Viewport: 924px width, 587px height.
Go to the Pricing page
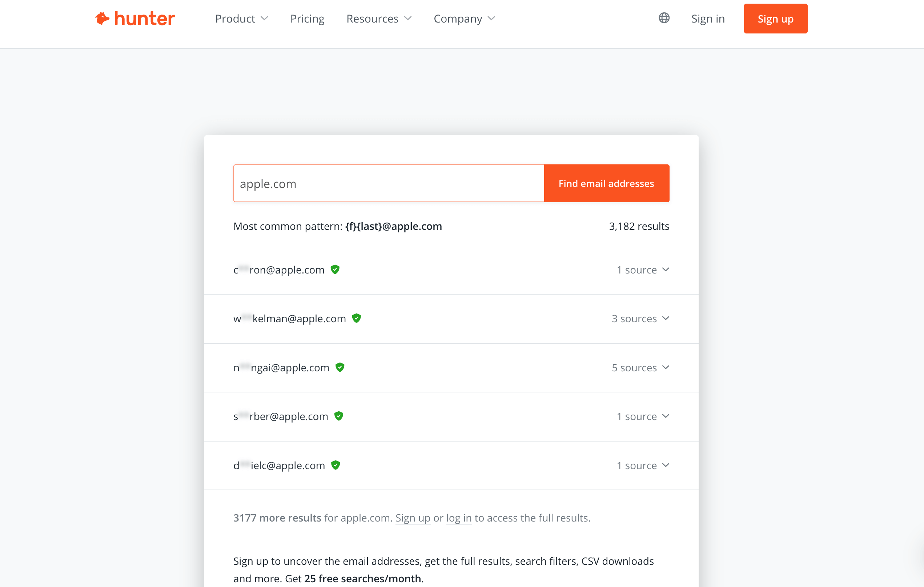coord(307,19)
